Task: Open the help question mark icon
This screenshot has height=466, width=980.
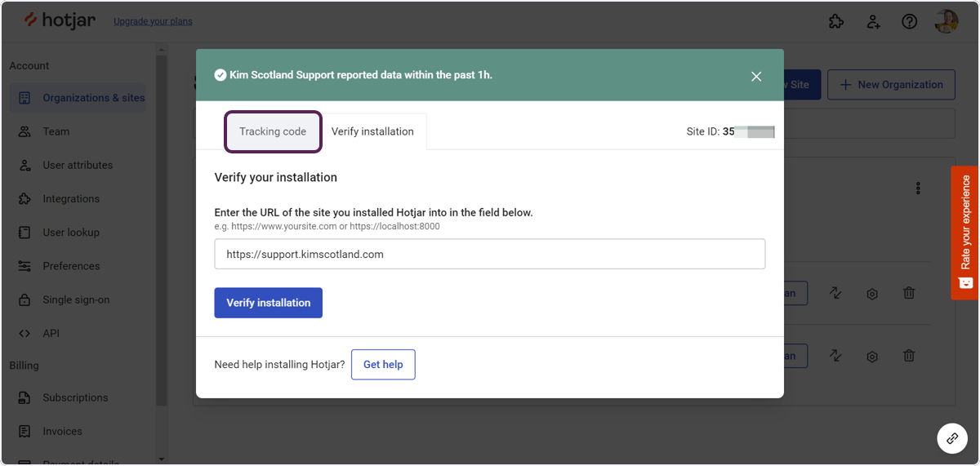Action: tap(910, 21)
